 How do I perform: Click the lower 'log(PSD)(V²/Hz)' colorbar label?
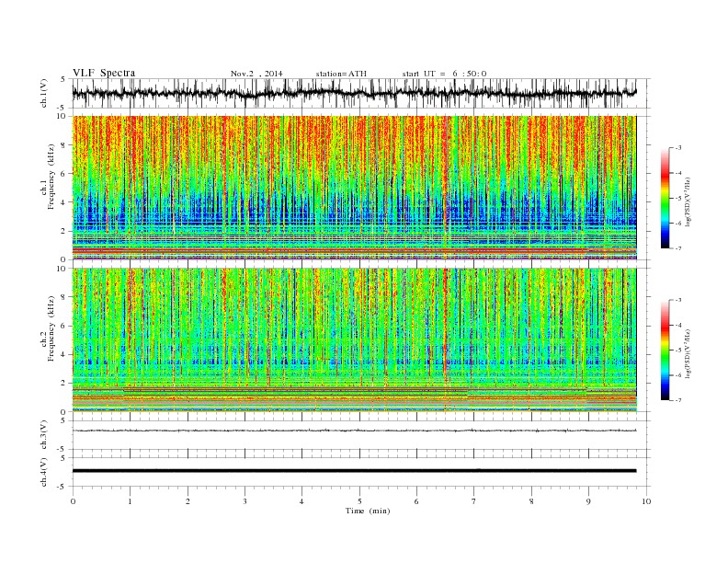[688, 354]
